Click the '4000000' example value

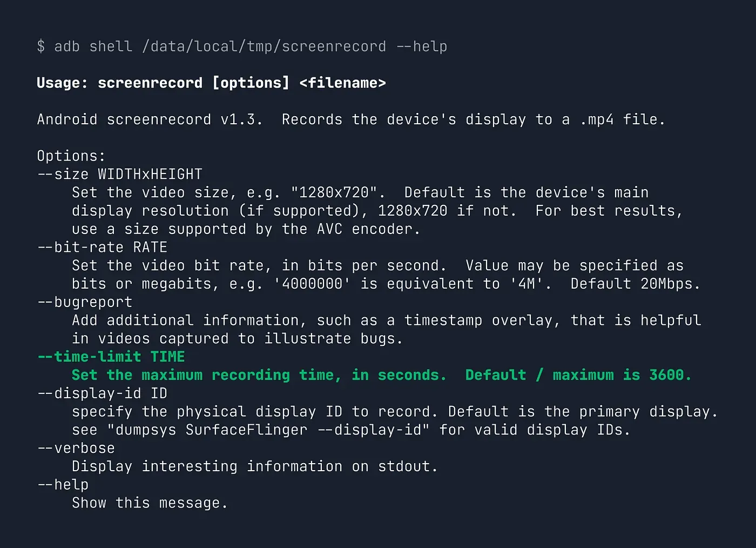pos(312,284)
